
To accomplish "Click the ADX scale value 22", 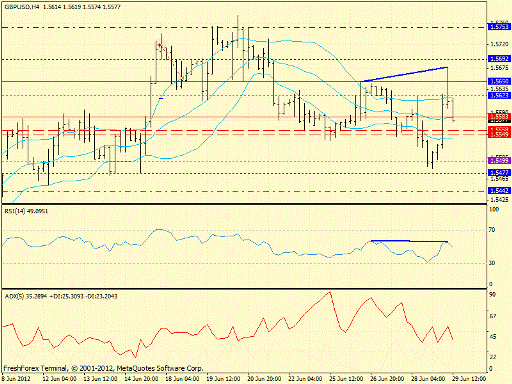I will [492, 357].
